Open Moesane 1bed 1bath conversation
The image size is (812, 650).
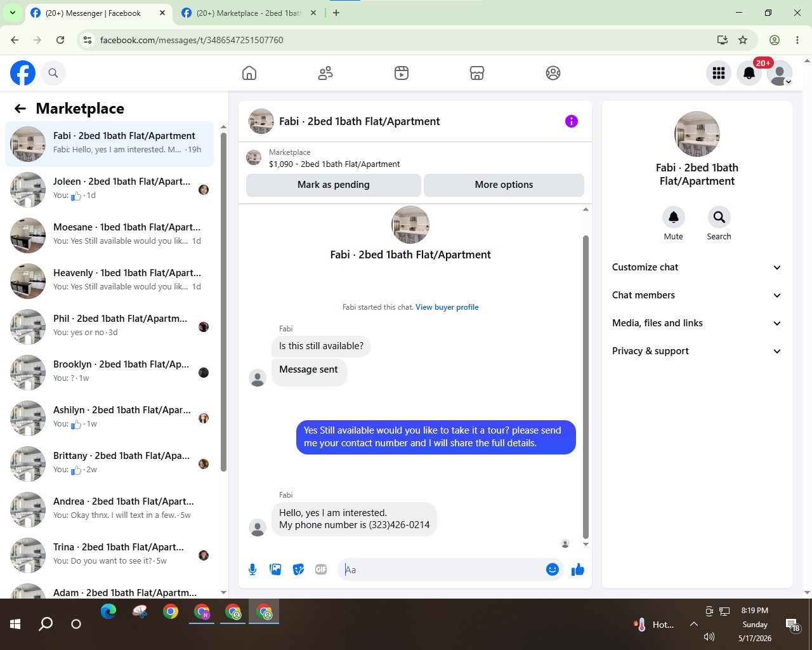click(x=110, y=235)
